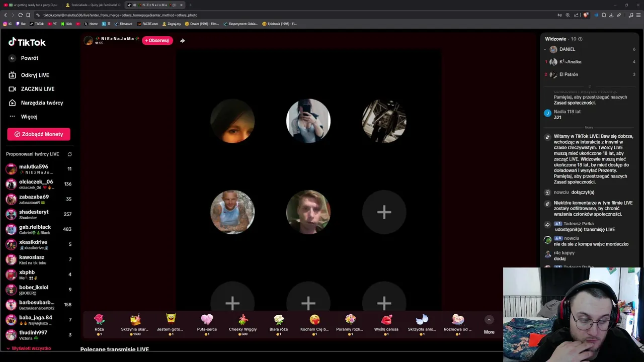Select xbphb in the suggested creators
This screenshot has width=644, height=362.
(x=39, y=275)
